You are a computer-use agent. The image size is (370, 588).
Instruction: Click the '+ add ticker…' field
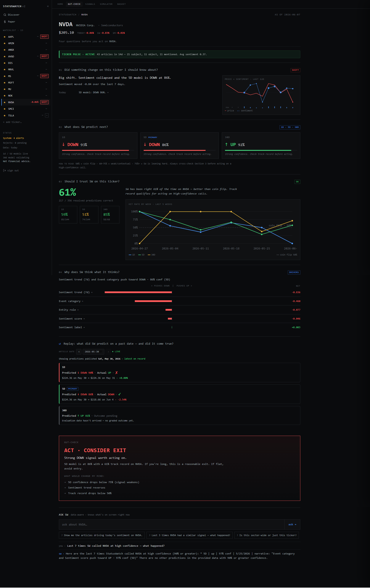12,122
